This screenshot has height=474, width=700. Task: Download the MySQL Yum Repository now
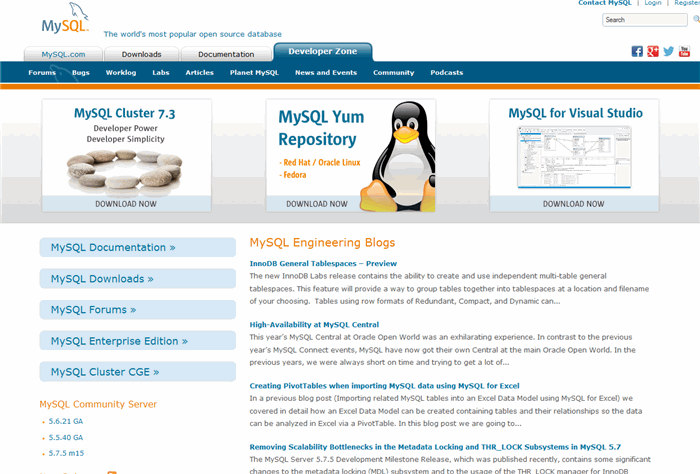click(317, 204)
